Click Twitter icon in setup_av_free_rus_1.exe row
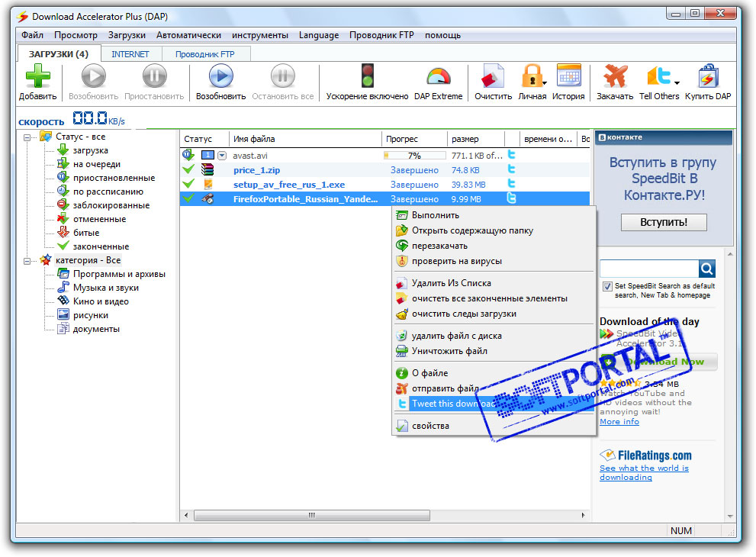The image size is (756, 557). (512, 184)
